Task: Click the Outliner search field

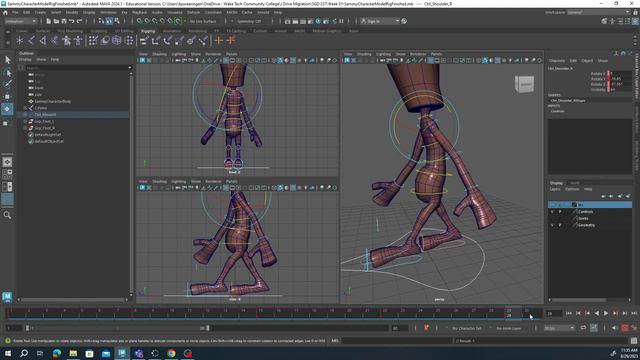Action: click(78, 68)
